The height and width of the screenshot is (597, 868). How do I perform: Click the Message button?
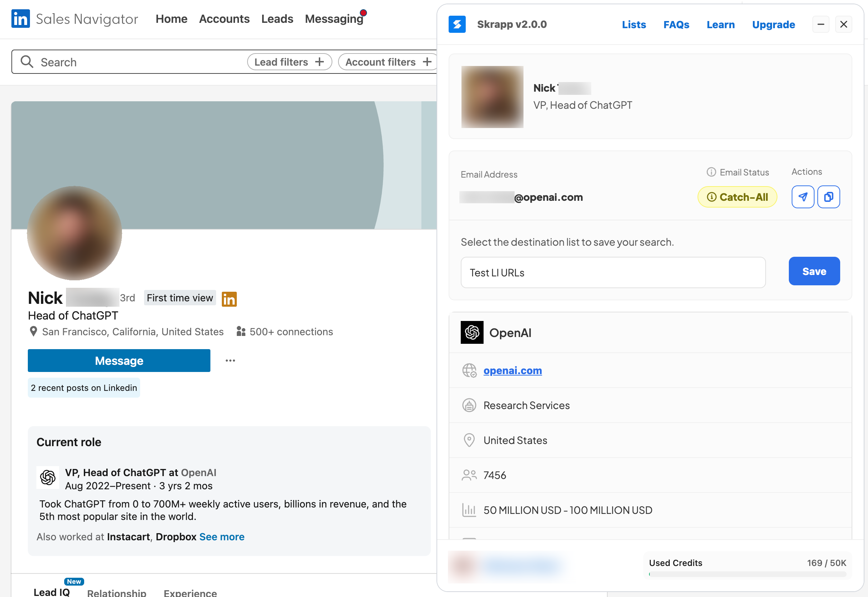tap(119, 360)
